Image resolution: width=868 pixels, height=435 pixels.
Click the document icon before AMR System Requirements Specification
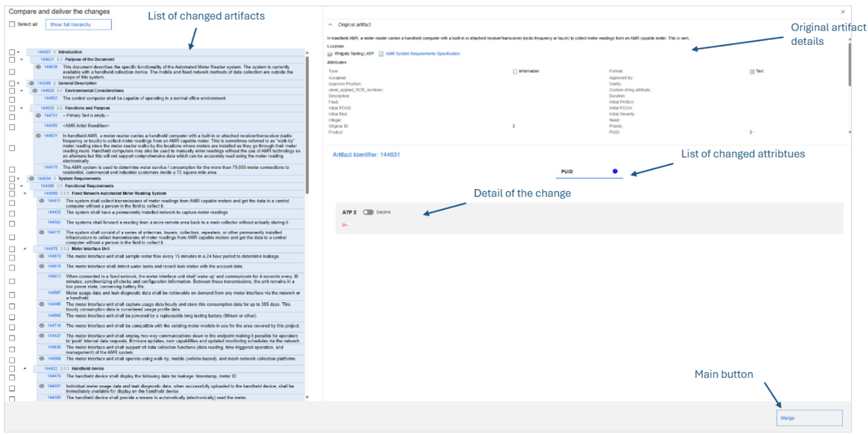coord(381,54)
